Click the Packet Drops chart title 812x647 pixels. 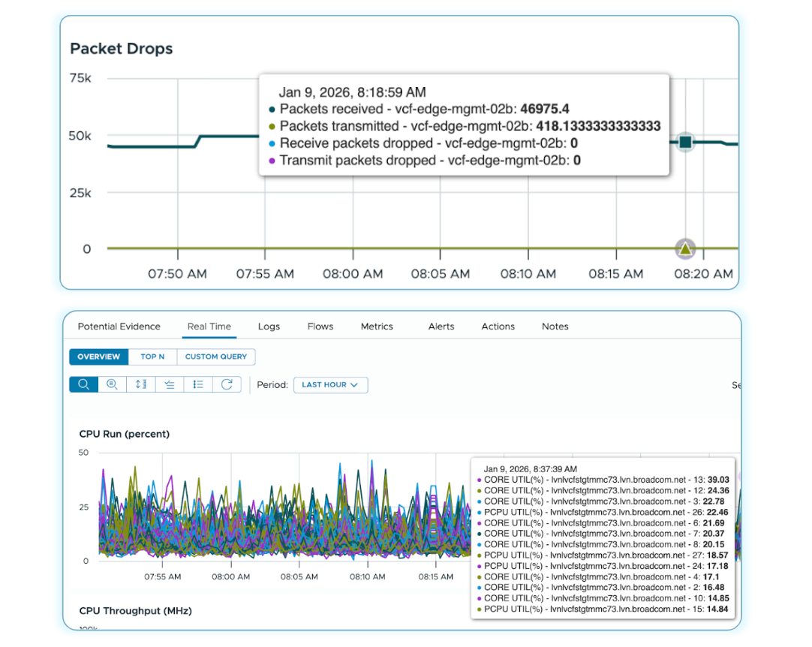coord(121,49)
